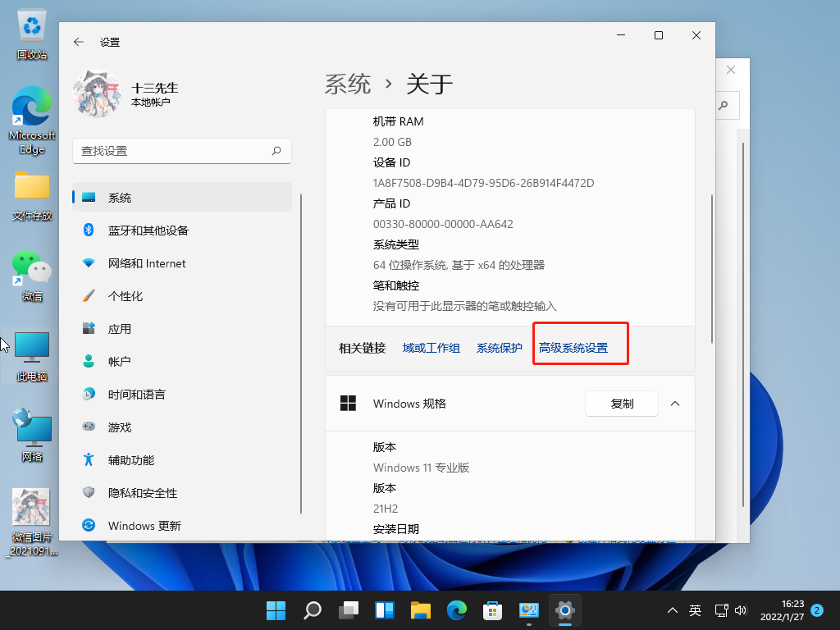Go to Apps (应用) settings
Image resolution: width=840 pixels, height=630 pixels.
coord(119,329)
